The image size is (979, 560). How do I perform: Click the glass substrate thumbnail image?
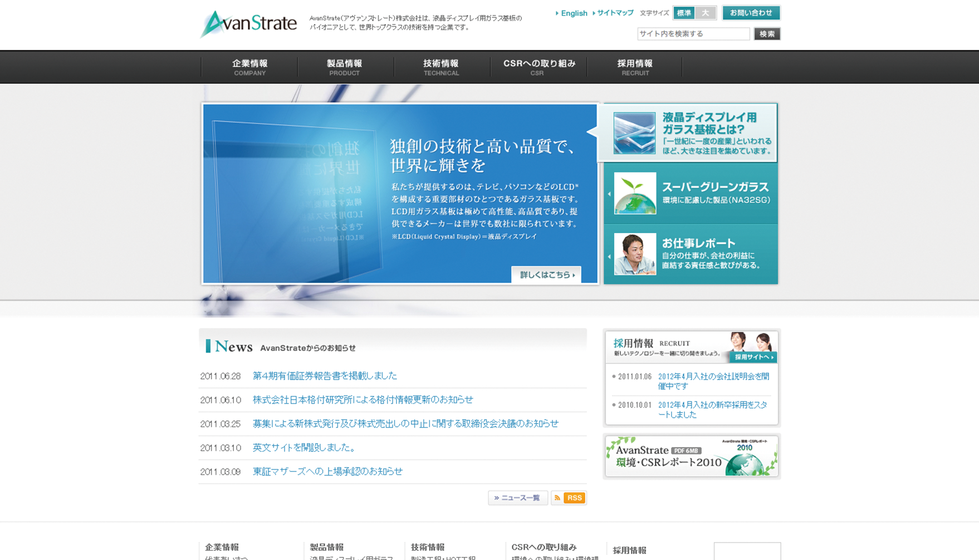(x=634, y=133)
